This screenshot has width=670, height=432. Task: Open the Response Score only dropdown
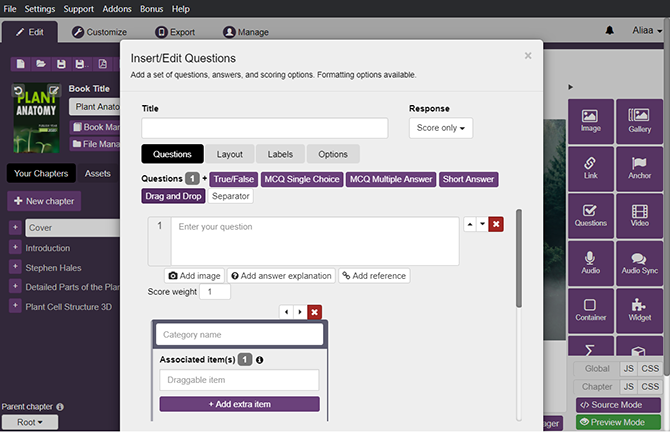click(441, 128)
